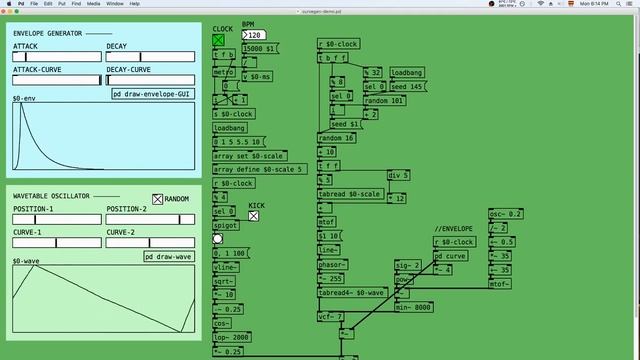Image resolution: width=640 pixels, height=360 pixels.
Task: Select the 'osc~ 0.2' object
Action: click(x=506, y=214)
